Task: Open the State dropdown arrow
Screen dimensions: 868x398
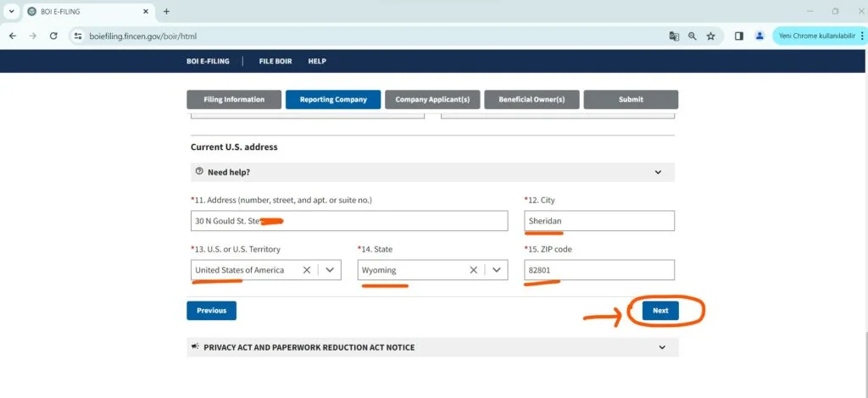Action: [497, 270]
